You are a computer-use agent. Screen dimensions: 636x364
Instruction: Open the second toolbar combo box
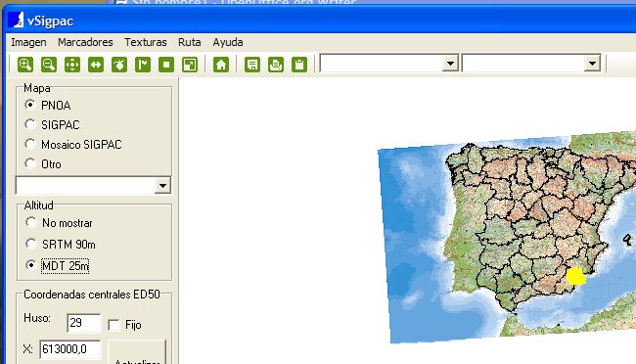pyautogui.click(x=592, y=64)
